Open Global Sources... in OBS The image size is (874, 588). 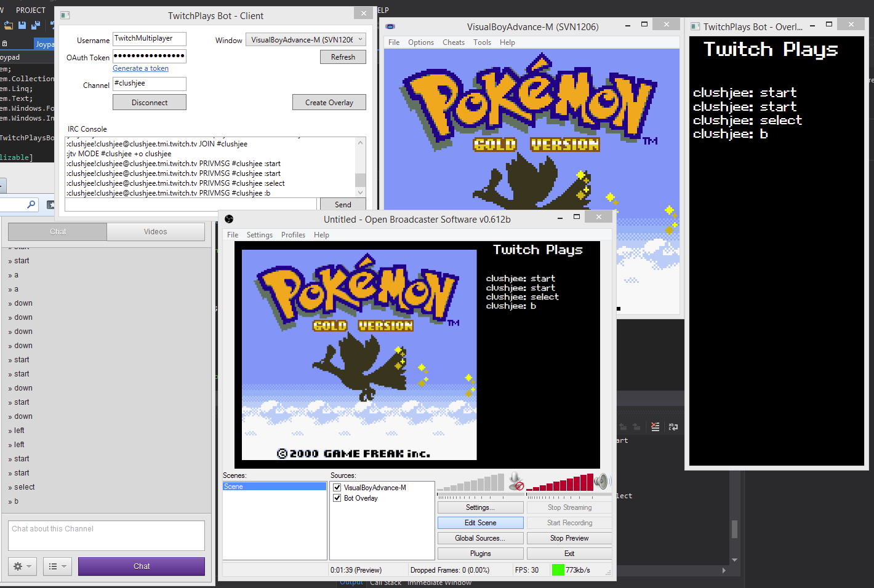coord(480,538)
